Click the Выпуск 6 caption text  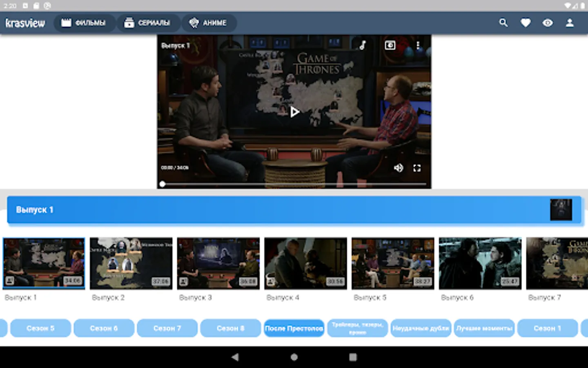point(457,298)
